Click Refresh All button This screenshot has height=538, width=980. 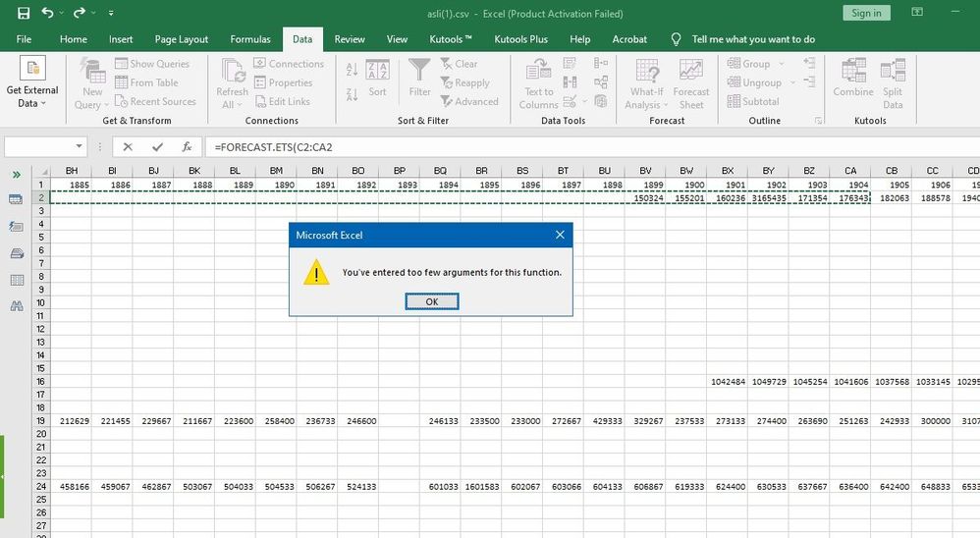click(x=232, y=83)
